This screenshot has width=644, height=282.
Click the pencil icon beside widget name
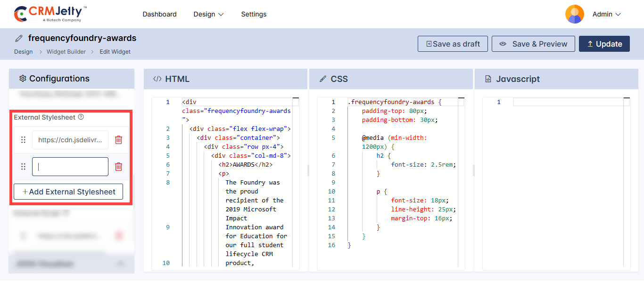point(19,38)
